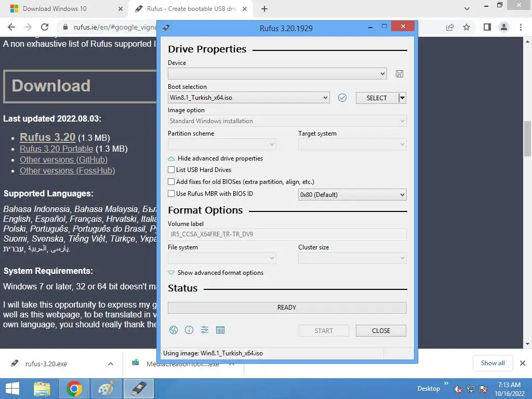532x399 pixels.
Task: Open Paint from the taskbar
Action: tap(106, 389)
